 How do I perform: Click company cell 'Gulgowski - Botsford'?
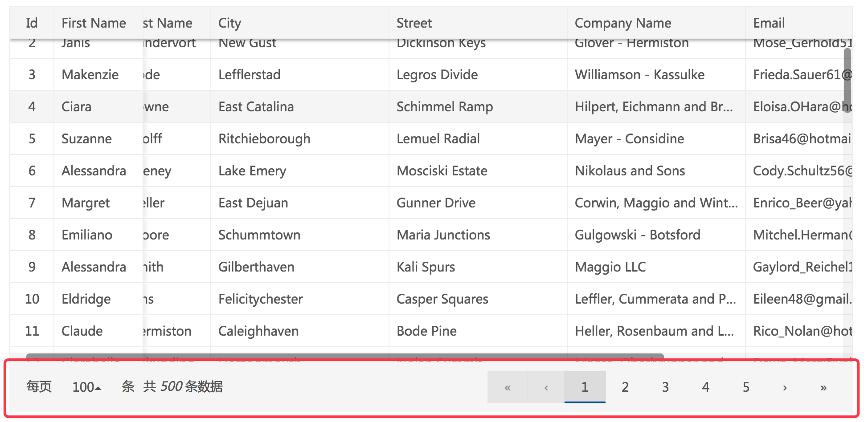pyautogui.click(x=656, y=235)
